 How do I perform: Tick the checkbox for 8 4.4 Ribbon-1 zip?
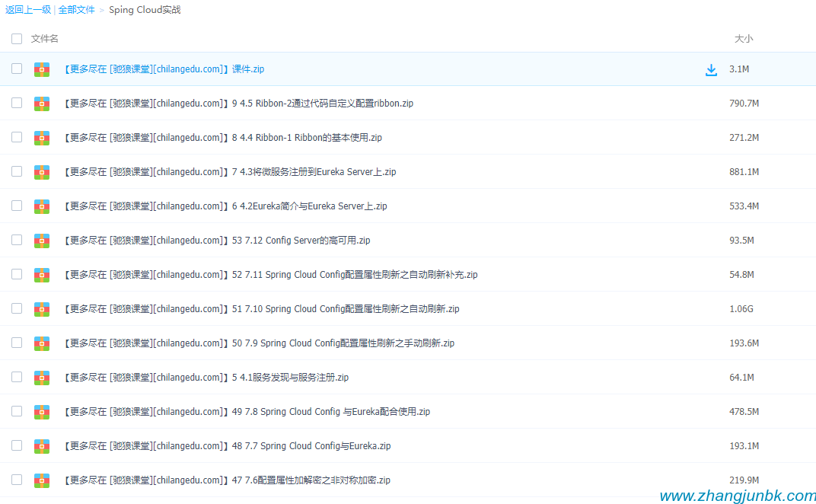pyautogui.click(x=17, y=138)
